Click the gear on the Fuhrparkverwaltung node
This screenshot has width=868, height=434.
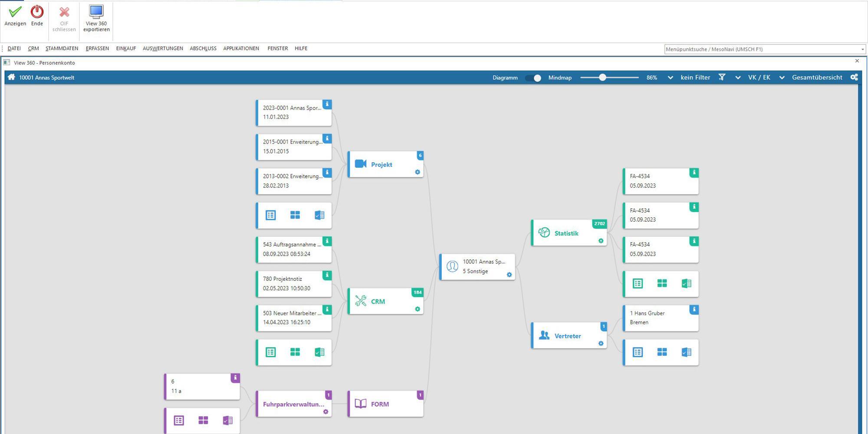pyautogui.click(x=326, y=412)
